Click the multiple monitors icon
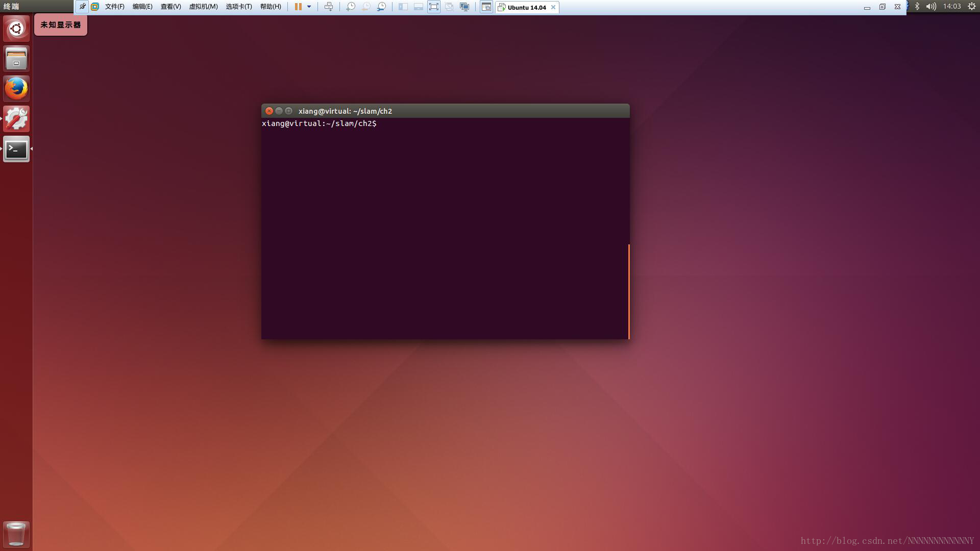The width and height of the screenshot is (980, 551). pyautogui.click(x=464, y=7)
